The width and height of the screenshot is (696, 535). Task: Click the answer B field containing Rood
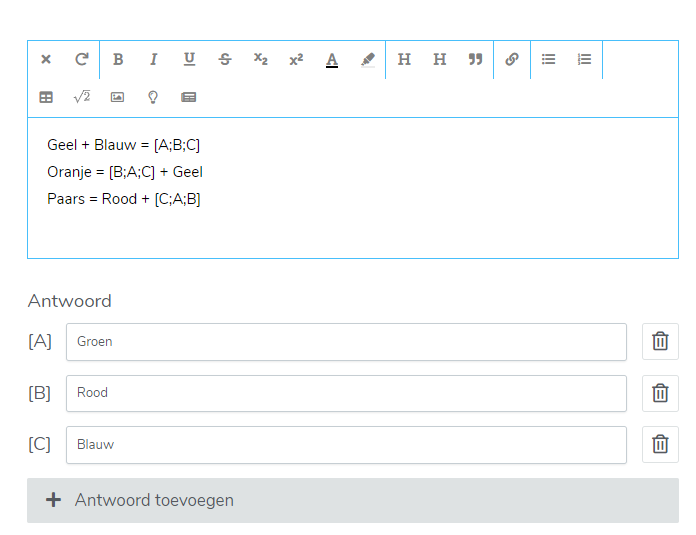coord(346,393)
